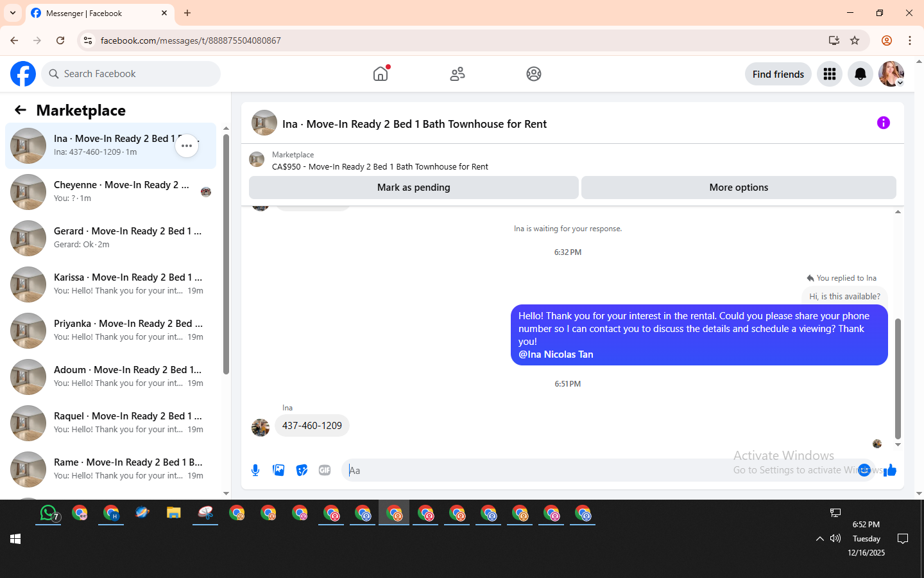Click Ina's message 437-460-1209
The height and width of the screenshot is (578, 924).
tap(312, 426)
